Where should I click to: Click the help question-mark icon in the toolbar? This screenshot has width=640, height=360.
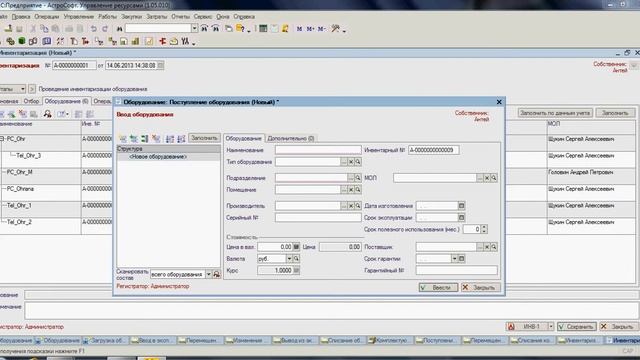240,29
